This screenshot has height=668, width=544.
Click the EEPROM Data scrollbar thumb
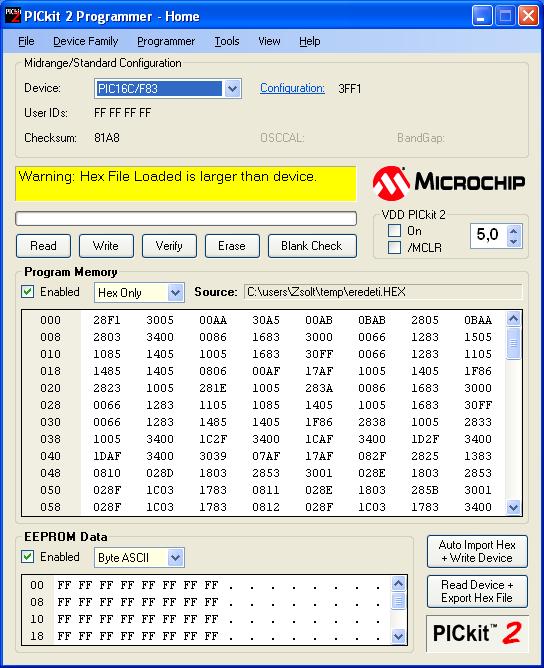click(x=398, y=601)
